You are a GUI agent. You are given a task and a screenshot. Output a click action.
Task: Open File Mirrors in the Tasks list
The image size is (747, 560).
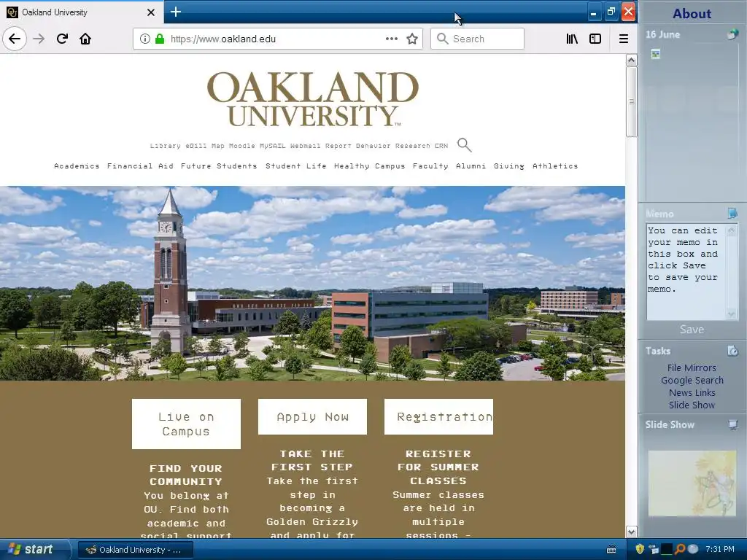(692, 367)
